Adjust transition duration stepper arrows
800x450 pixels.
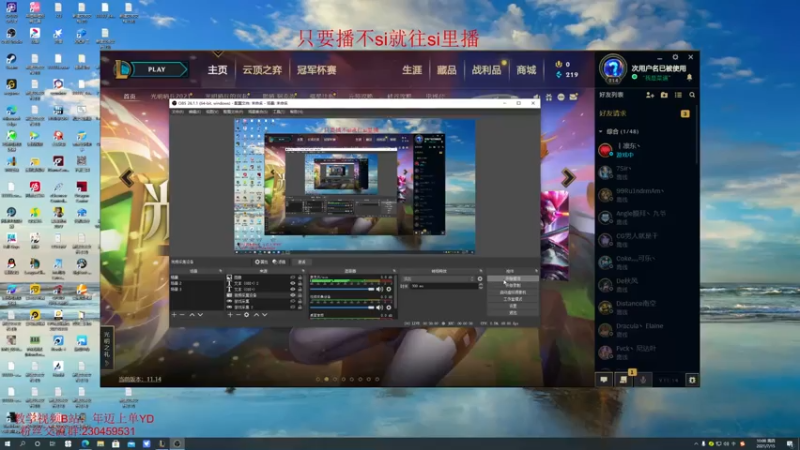point(481,286)
